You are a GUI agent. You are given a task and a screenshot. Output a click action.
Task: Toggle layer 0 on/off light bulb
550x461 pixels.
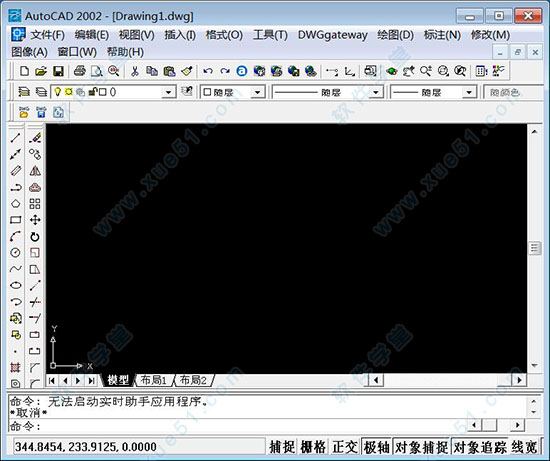tap(58, 92)
